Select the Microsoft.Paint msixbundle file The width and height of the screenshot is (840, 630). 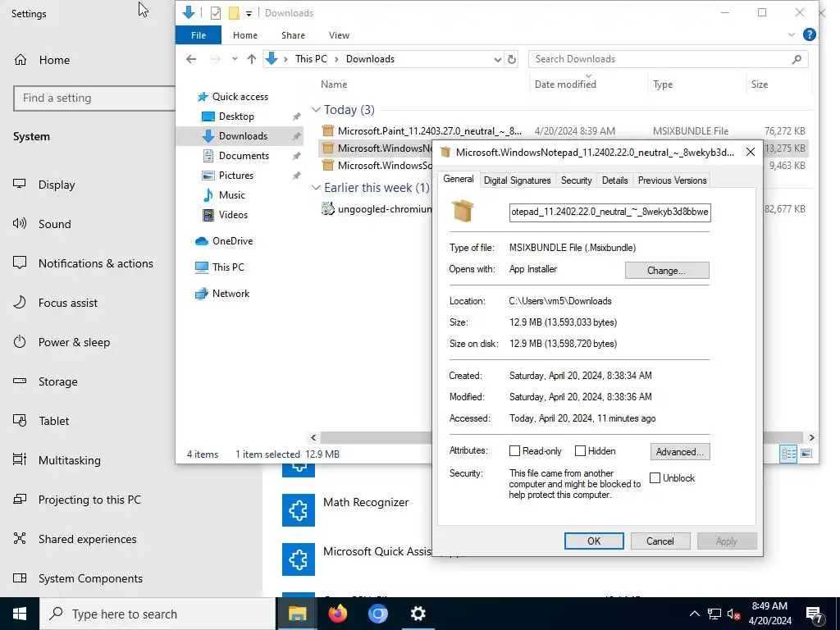(429, 130)
